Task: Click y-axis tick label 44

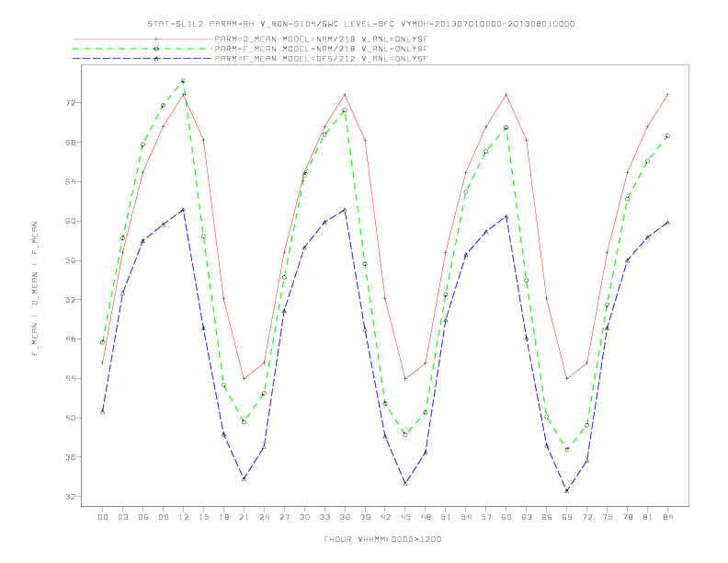Action: coord(71,379)
